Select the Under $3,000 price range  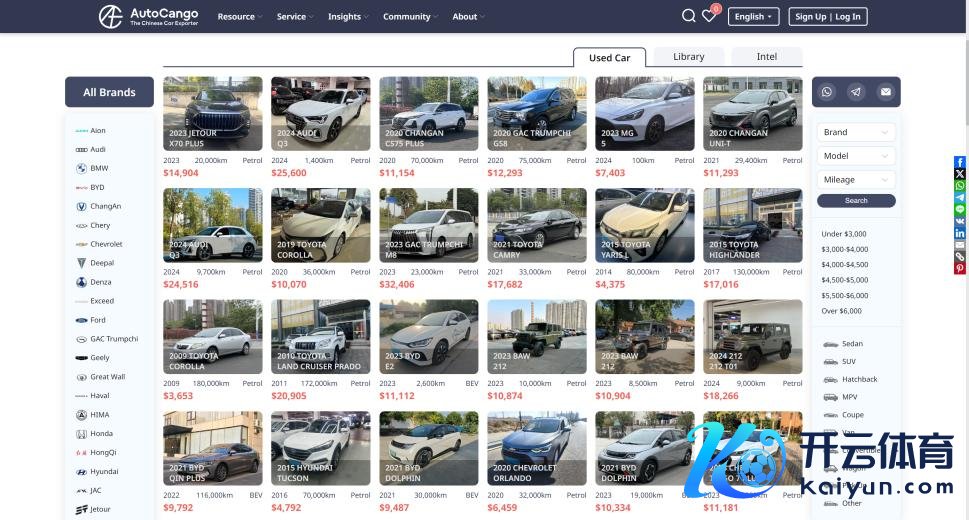click(843, 234)
